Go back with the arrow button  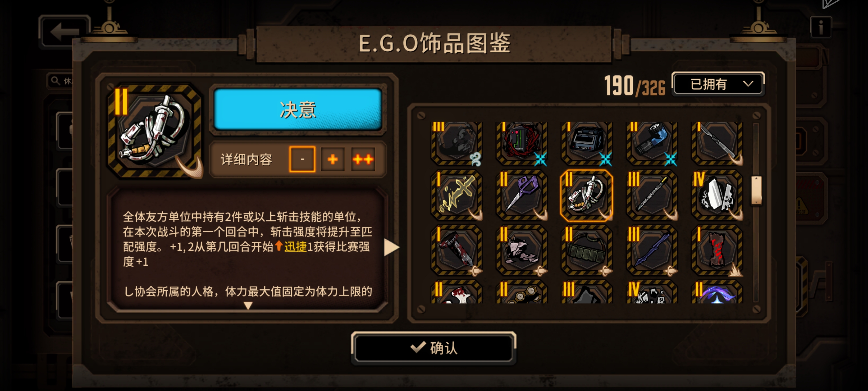pos(65,31)
